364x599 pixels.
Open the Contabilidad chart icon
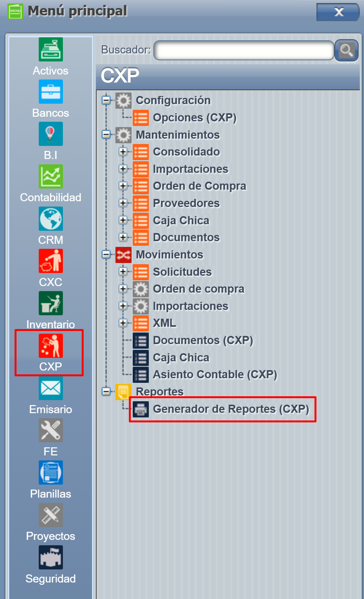[x=51, y=176]
